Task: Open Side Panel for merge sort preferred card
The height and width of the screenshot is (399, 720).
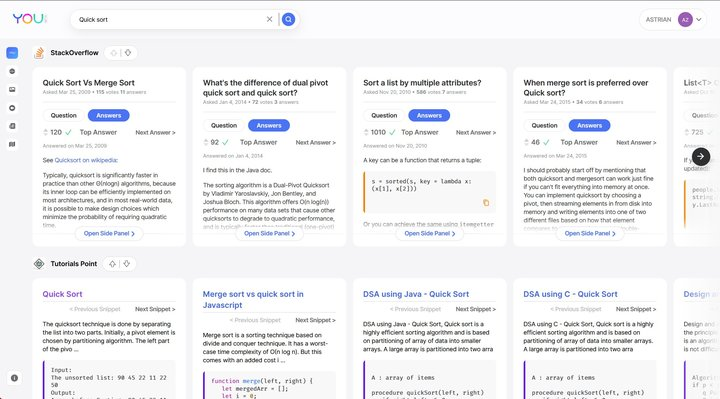Action: pos(590,233)
